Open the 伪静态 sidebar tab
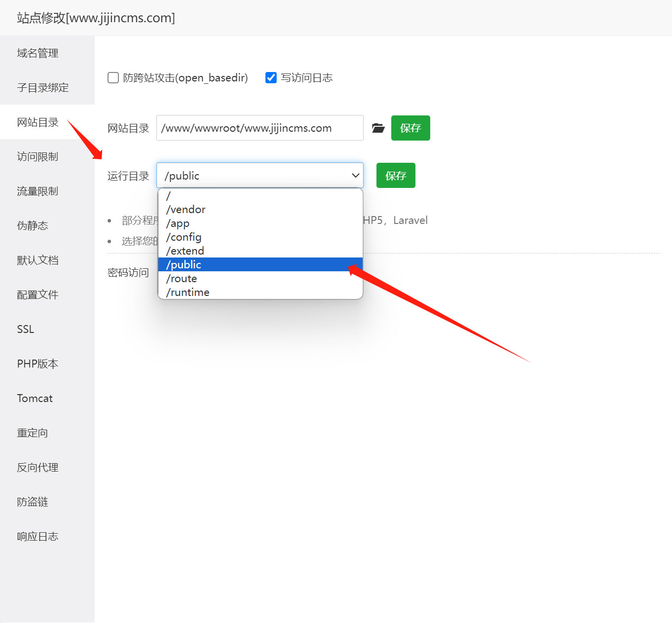 [47, 225]
